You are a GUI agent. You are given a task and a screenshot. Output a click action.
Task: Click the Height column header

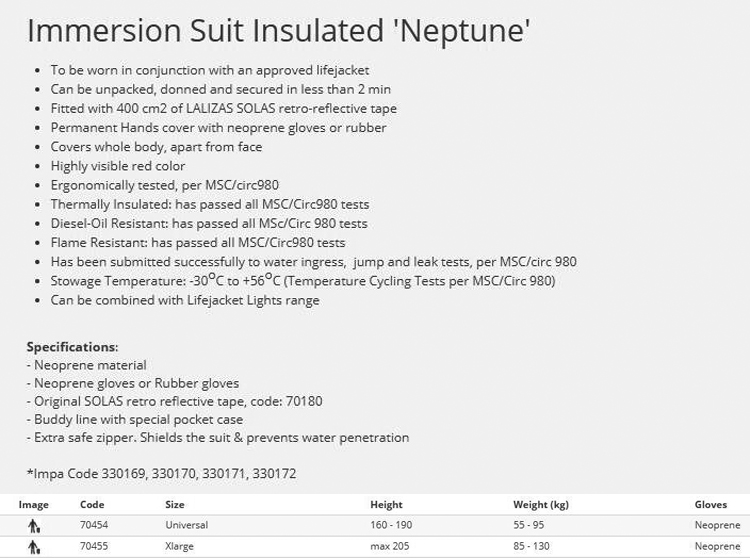tap(386, 504)
